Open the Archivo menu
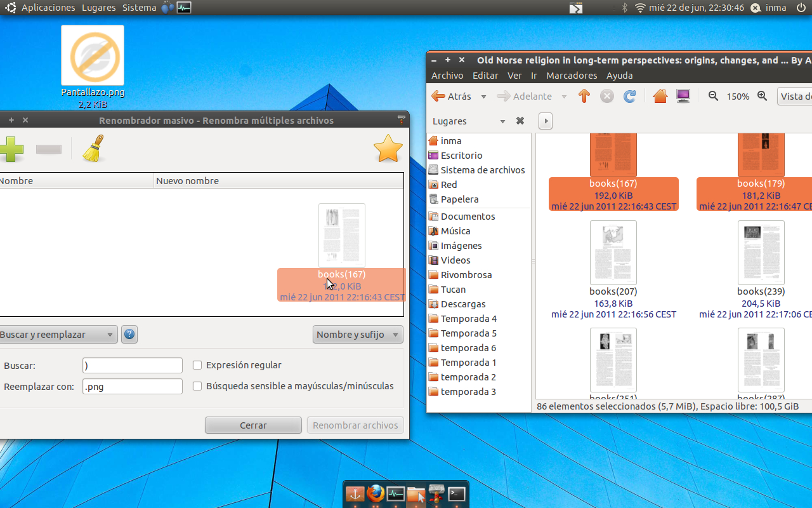 click(x=447, y=75)
